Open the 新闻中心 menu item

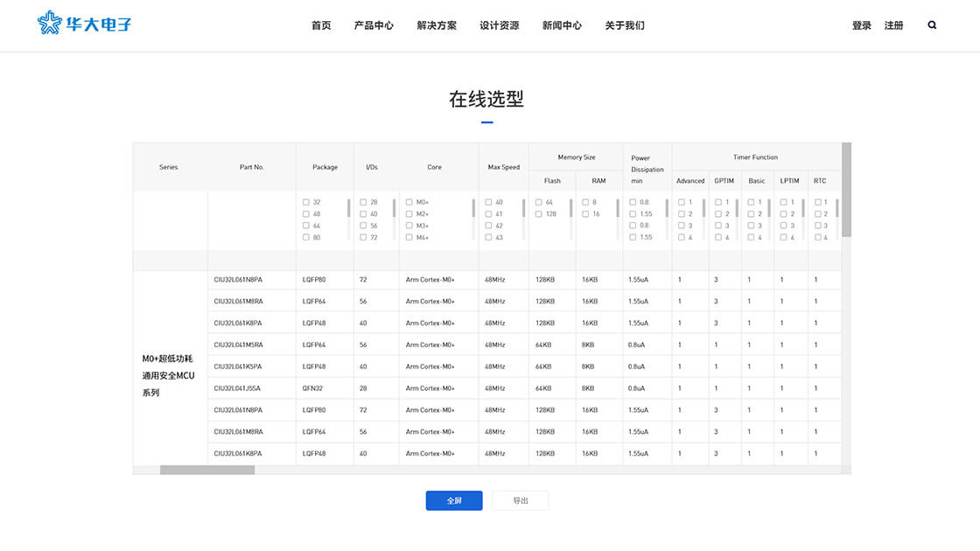(562, 25)
